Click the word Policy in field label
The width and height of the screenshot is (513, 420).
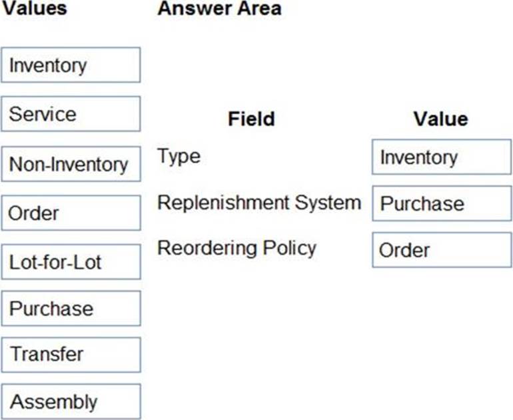288,248
